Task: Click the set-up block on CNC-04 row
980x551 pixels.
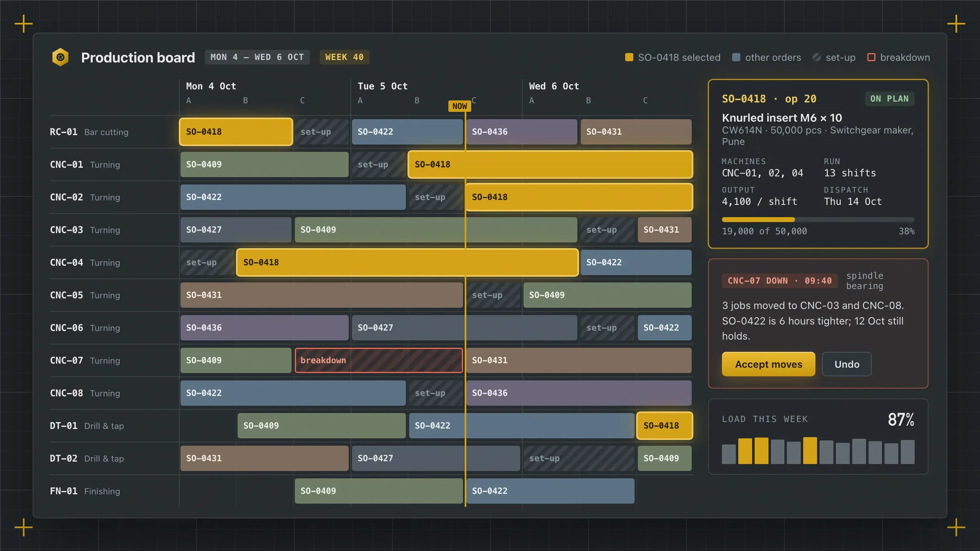Action: [x=207, y=262]
